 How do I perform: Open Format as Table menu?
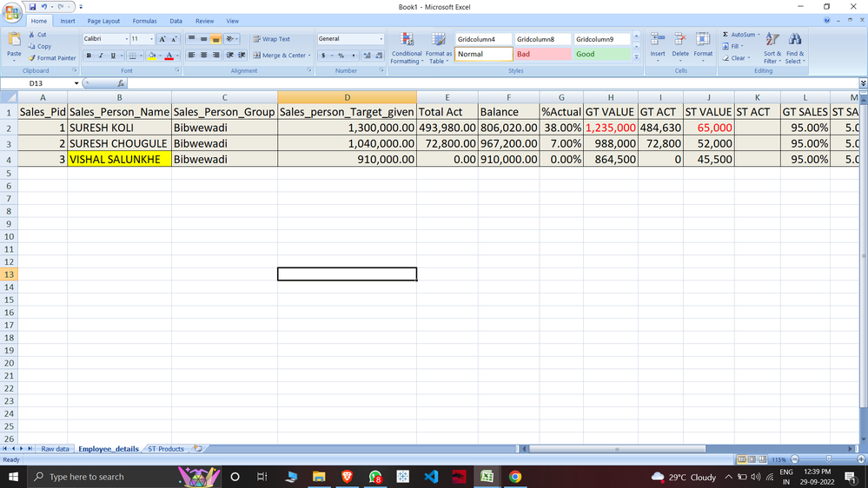tap(439, 49)
